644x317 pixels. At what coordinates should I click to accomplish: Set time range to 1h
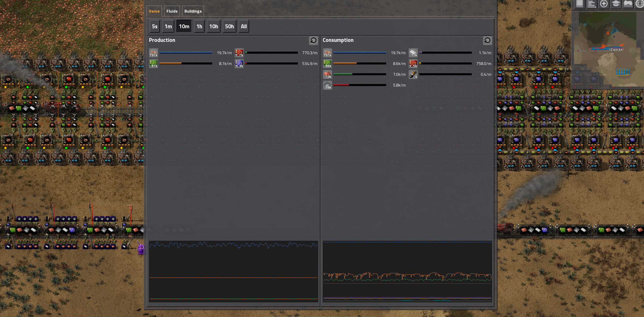point(199,26)
